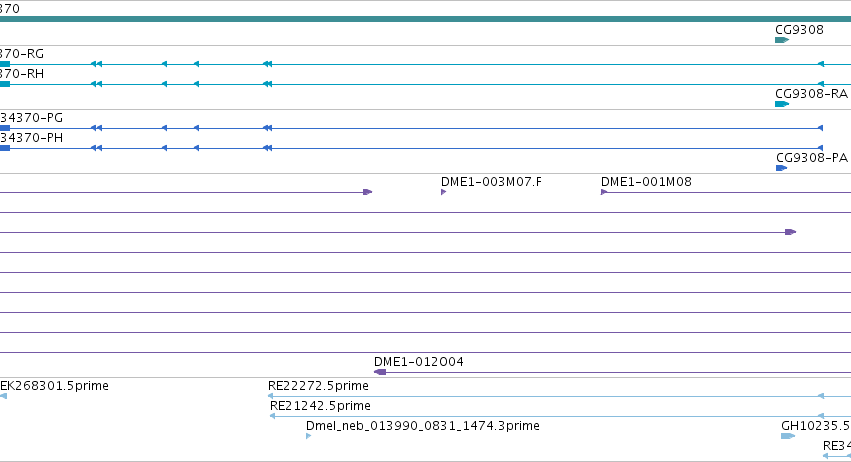Click the 370-RH transcript label
The width and height of the screenshot is (851, 462).
tap(22, 74)
